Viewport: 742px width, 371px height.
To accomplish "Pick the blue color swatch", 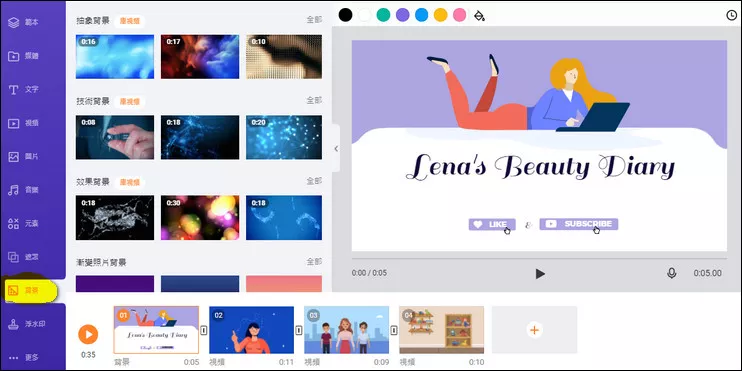I will click(x=422, y=15).
